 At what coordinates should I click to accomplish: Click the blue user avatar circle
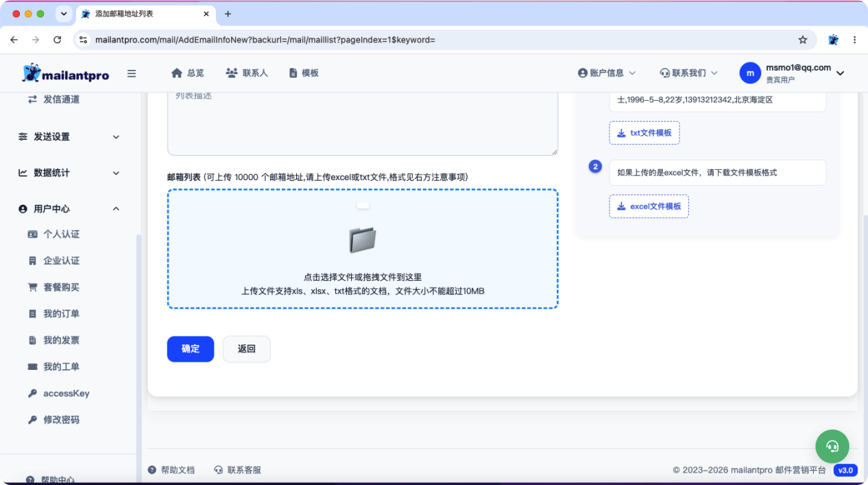tap(750, 73)
